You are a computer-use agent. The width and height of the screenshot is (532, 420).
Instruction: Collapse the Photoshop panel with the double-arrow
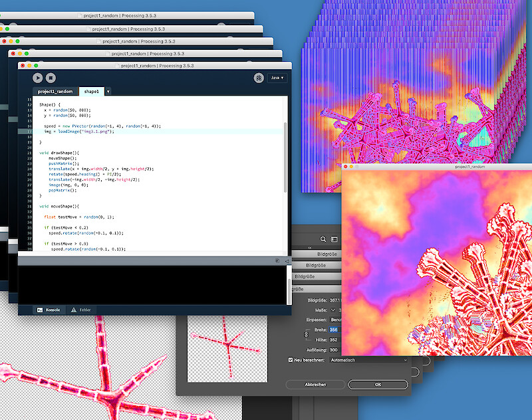point(310,248)
